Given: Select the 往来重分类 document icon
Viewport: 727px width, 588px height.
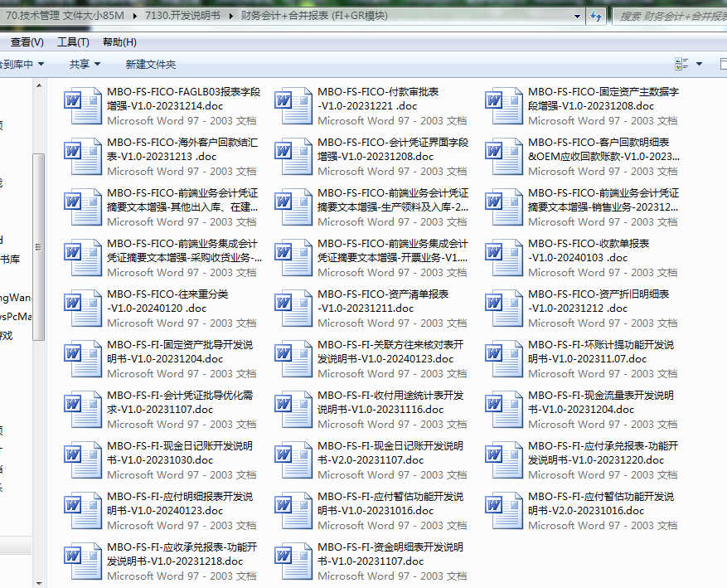Looking at the screenshot, I should coord(82,308).
